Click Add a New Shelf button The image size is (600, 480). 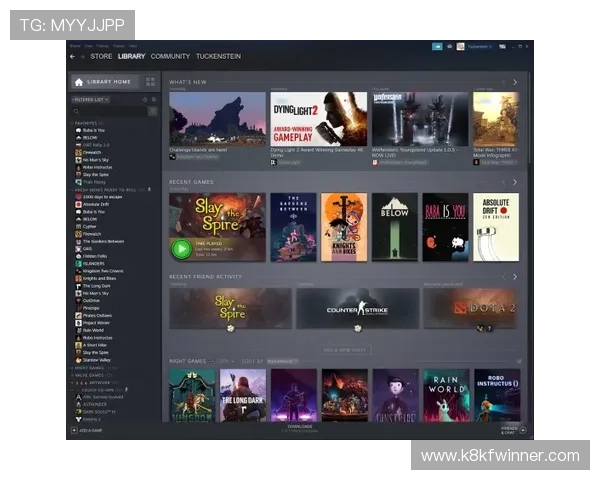click(x=344, y=350)
